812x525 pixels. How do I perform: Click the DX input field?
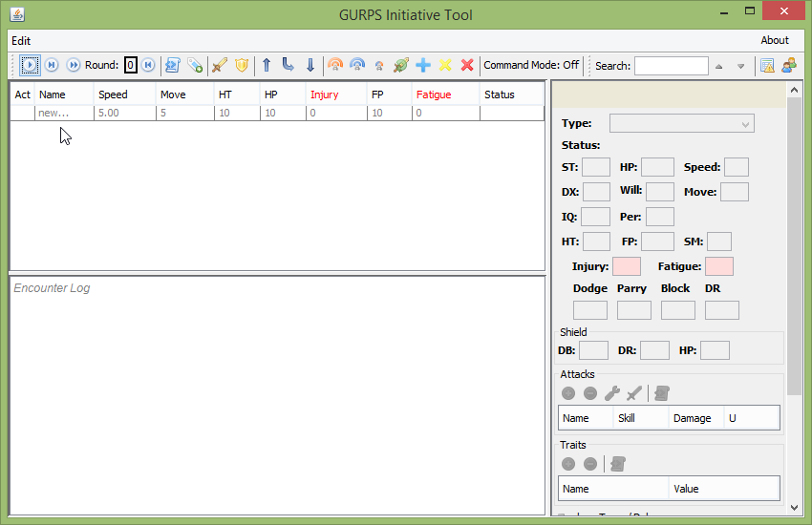click(596, 192)
